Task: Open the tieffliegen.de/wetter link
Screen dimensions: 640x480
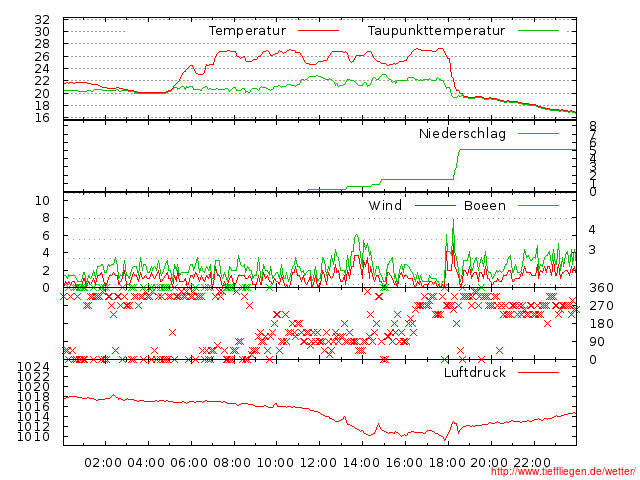Action: (563, 472)
